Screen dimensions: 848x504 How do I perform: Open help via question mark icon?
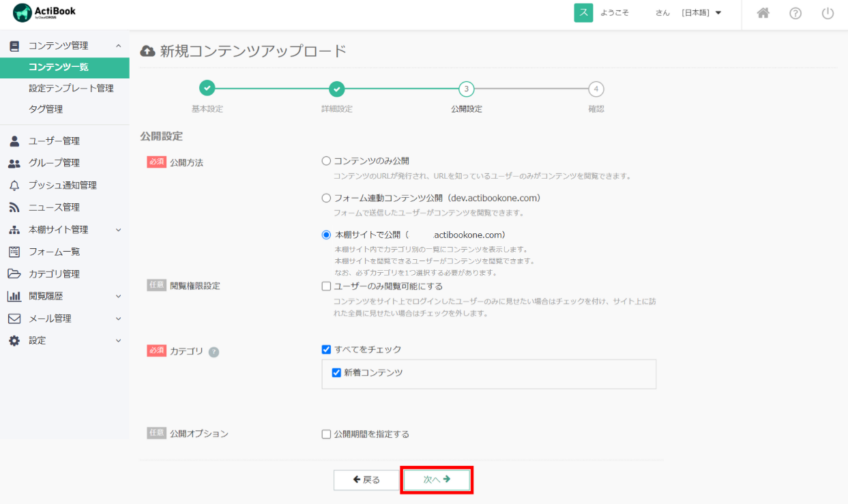click(x=795, y=13)
